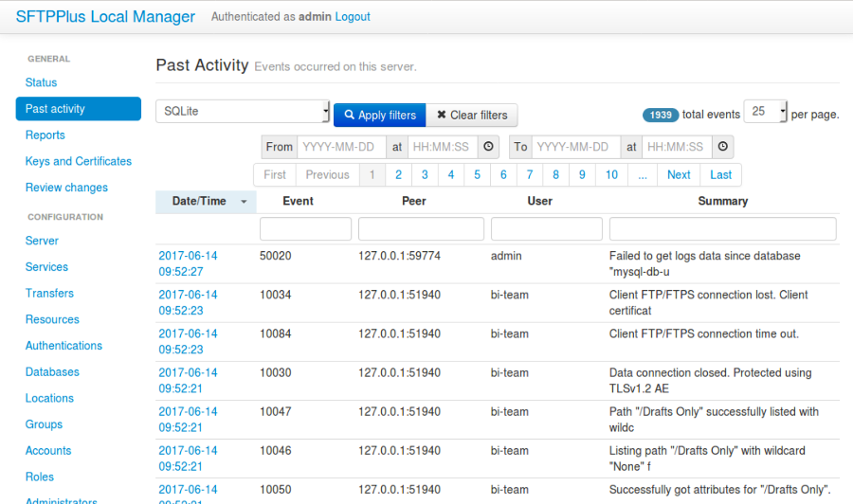Open the events per page dropdown
The height and width of the screenshot is (504, 853).
(x=766, y=112)
